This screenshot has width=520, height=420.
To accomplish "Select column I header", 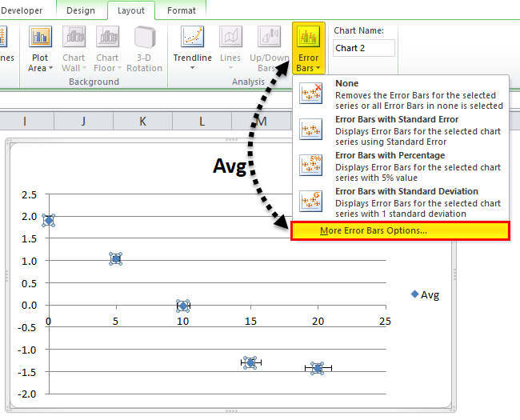I will [x=25, y=122].
